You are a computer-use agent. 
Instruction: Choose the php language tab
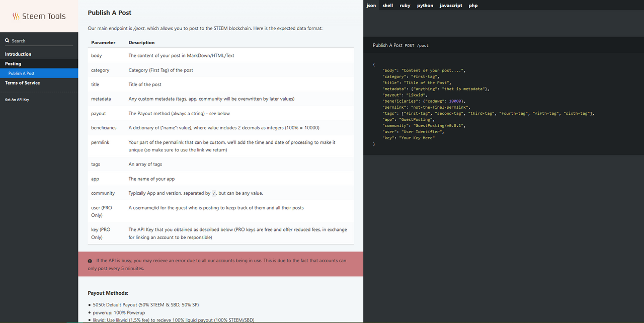473,6
